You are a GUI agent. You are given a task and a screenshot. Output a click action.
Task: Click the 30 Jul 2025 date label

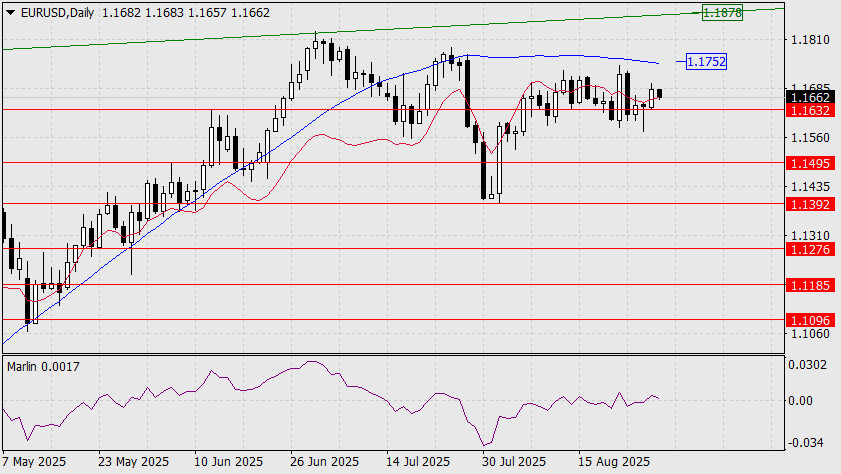pyautogui.click(x=514, y=462)
